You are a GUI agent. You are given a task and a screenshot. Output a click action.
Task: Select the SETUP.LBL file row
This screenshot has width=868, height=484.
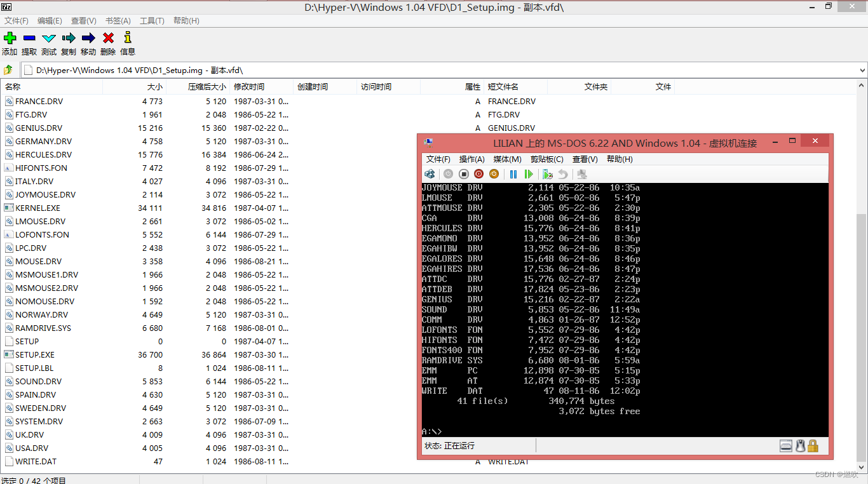tap(210, 368)
